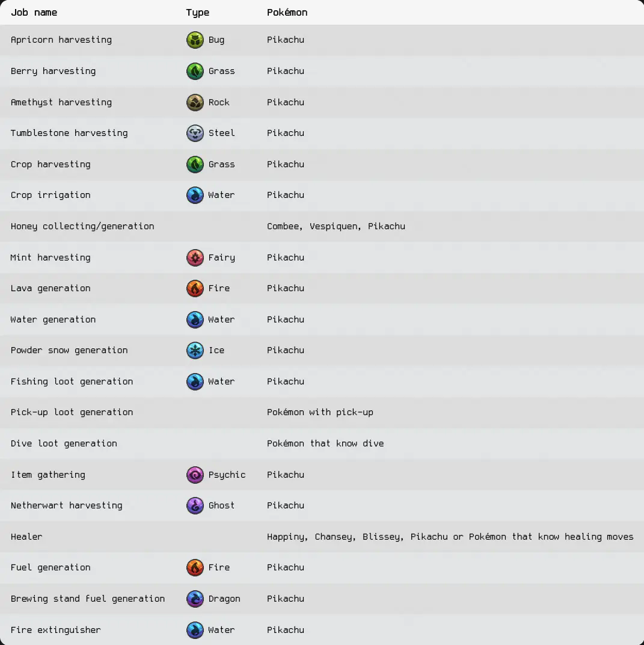Click Water icon in Crop irrigation row
The height and width of the screenshot is (645, 644).
[195, 195]
